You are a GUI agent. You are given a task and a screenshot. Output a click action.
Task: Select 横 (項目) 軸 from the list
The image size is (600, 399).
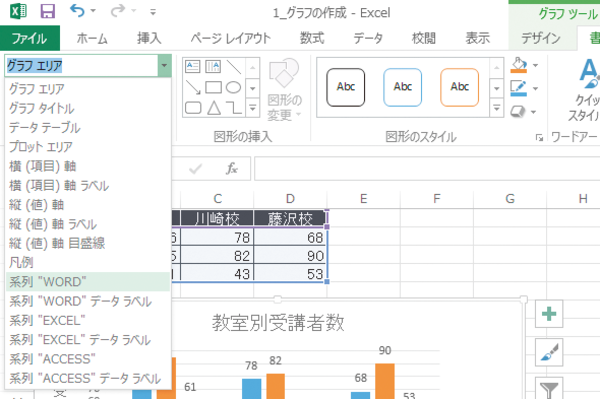(x=88, y=166)
